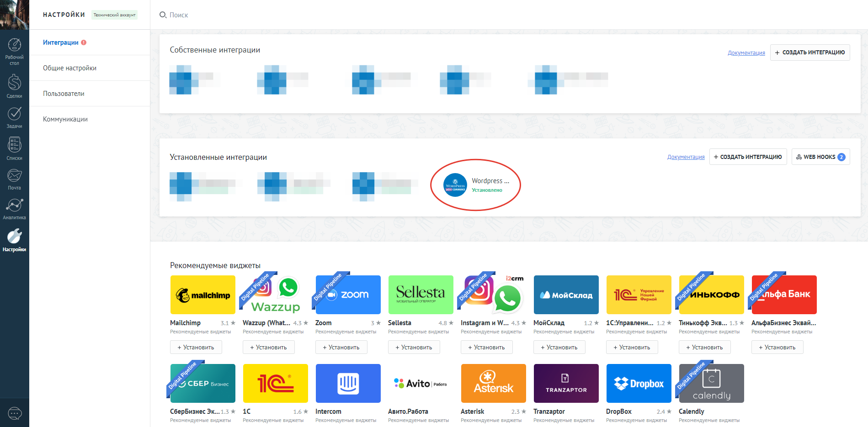Viewport: 868px width, 427px height.
Task: Click the profile avatar in the top-left corner
Action: (x=14, y=14)
